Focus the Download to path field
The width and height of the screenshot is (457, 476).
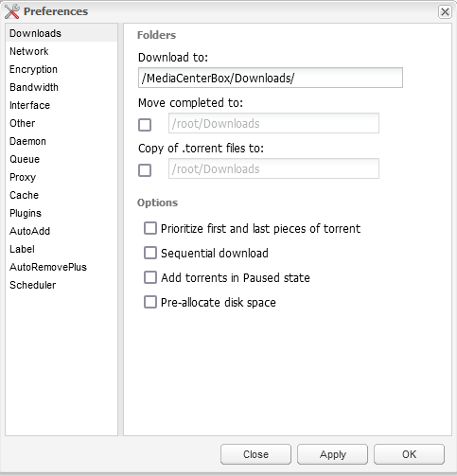271,78
